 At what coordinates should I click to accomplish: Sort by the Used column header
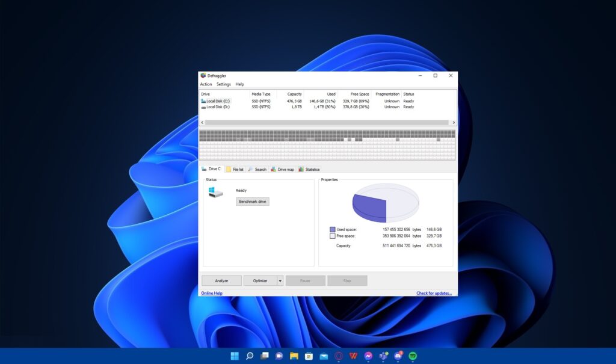321,94
